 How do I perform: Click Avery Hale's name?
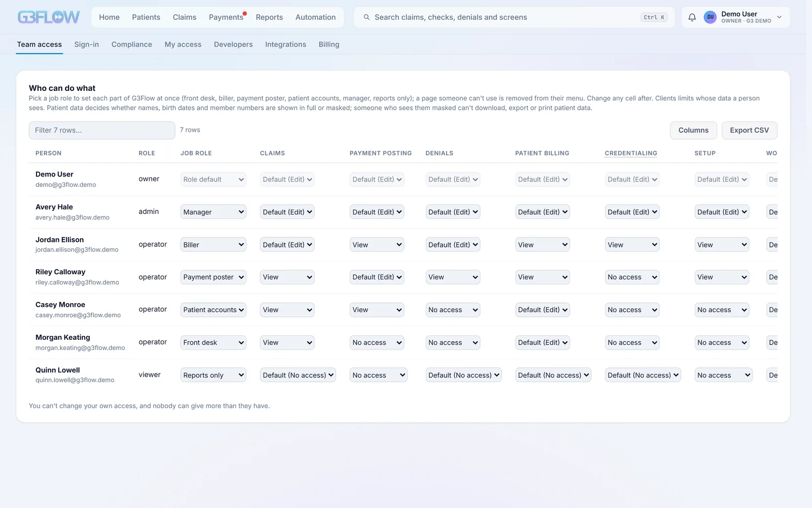coord(54,207)
